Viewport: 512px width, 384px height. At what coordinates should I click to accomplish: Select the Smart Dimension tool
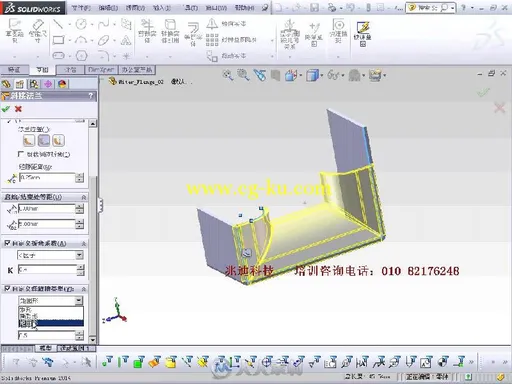tap(38, 31)
